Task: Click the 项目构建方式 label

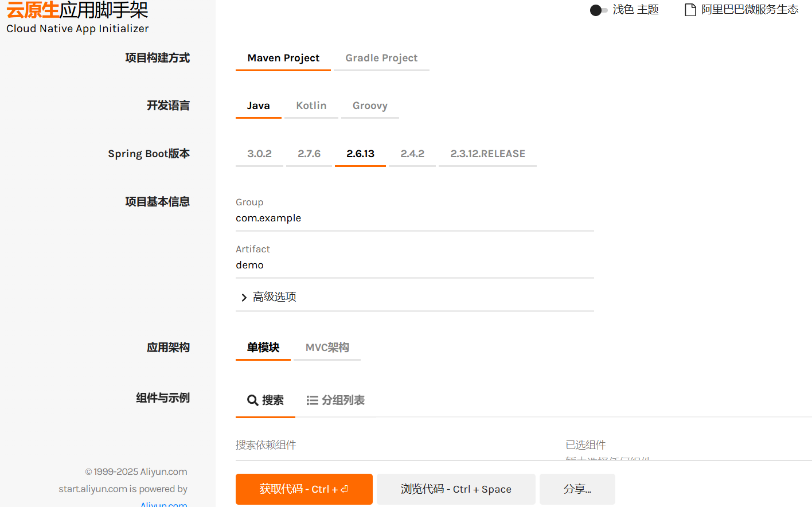Action: point(158,58)
